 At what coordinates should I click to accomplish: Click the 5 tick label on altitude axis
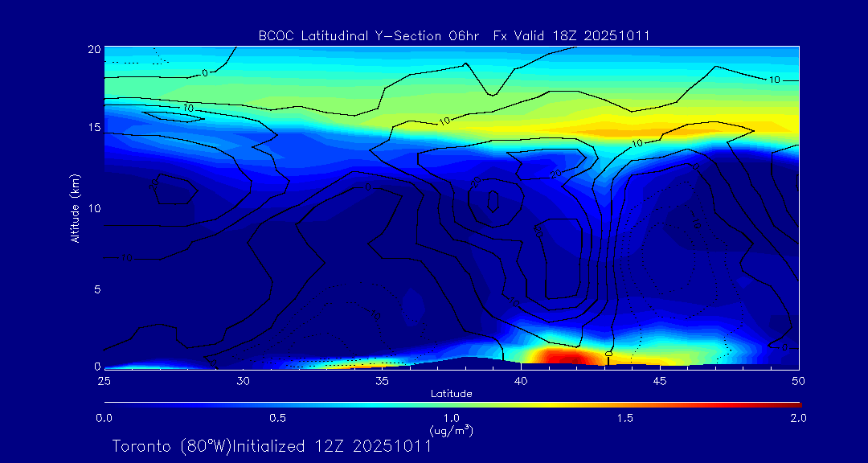(95, 289)
